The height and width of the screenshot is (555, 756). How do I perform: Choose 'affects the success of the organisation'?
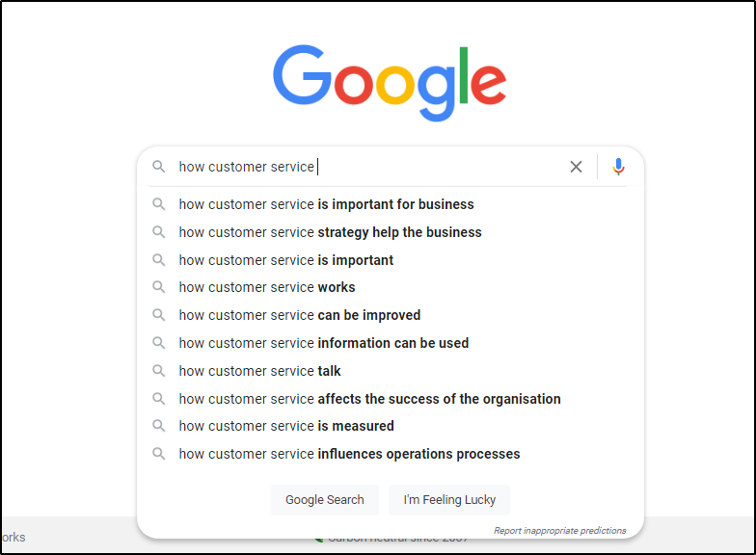pos(369,399)
